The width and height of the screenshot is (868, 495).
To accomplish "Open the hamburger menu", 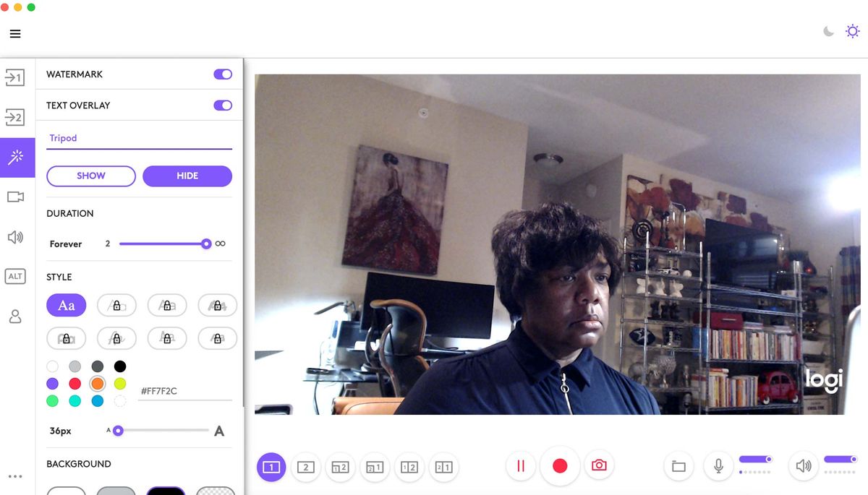I will click(x=15, y=34).
